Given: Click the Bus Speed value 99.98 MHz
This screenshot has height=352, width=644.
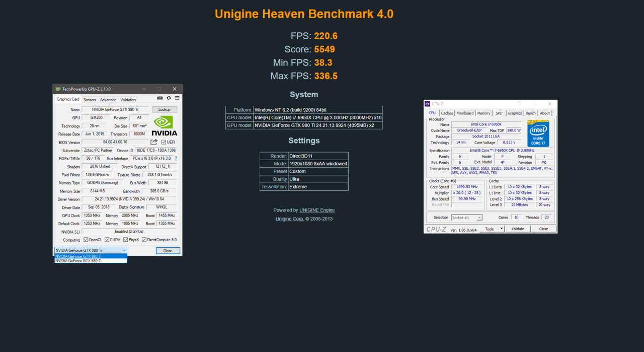Looking at the screenshot, I should (x=467, y=199).
